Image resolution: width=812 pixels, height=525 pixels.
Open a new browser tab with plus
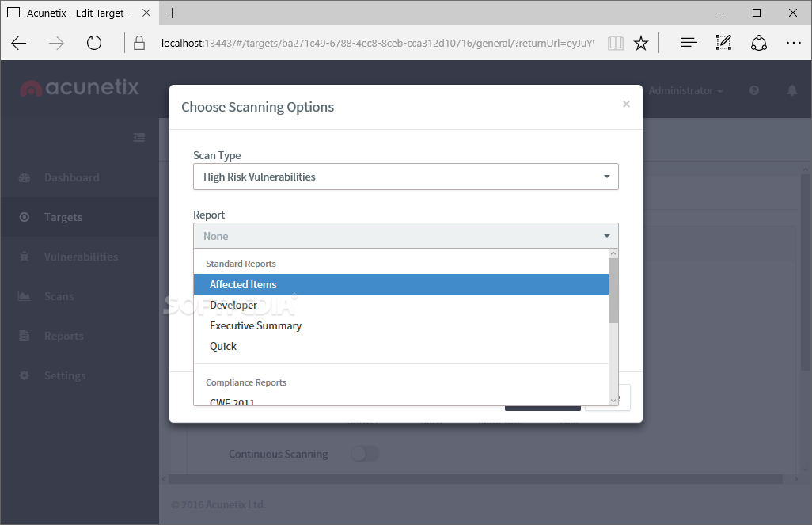[x=173, y=13]
